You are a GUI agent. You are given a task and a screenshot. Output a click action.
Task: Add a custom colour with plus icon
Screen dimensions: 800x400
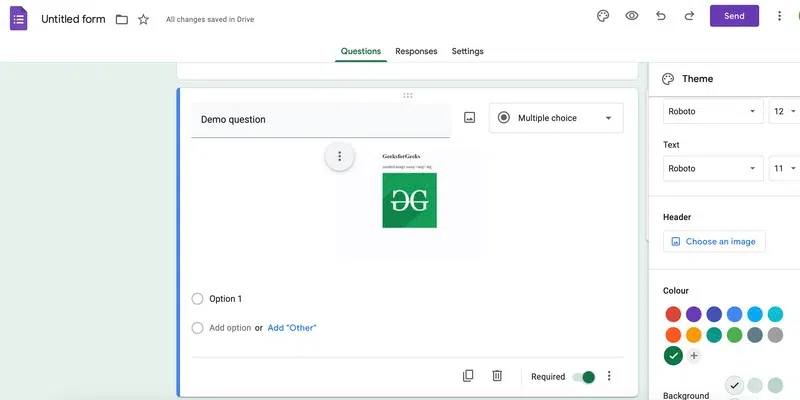click(693, 356)
